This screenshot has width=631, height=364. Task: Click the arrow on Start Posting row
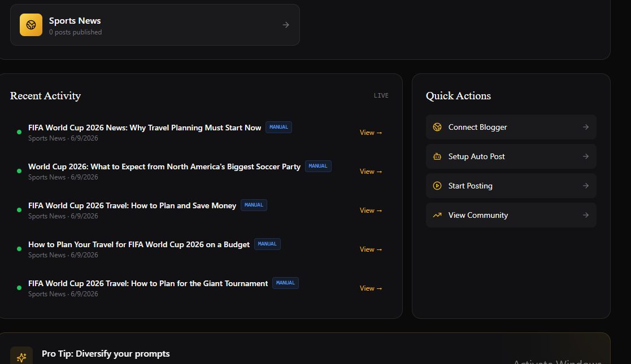(586, 186)
